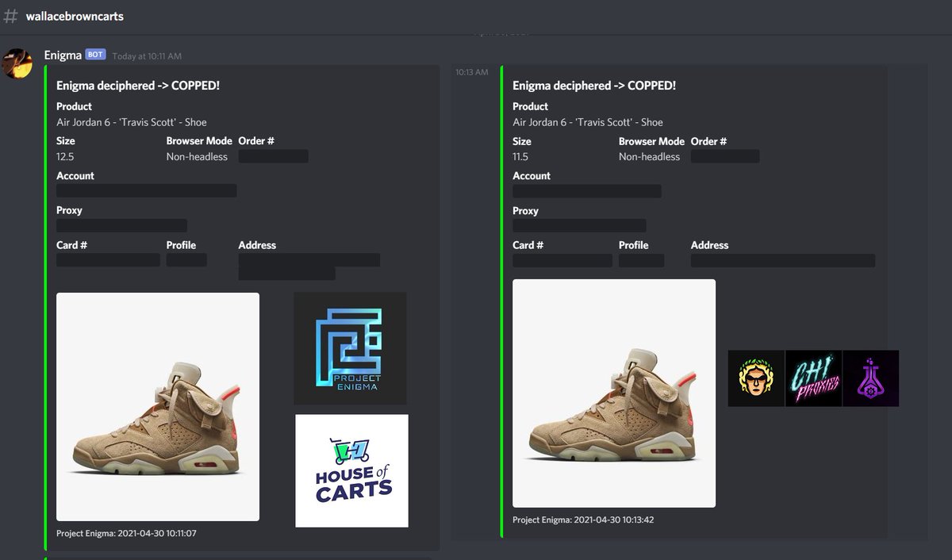
Task: Click the wallacebrowncarts channel name
Action: tap(75, 16)
